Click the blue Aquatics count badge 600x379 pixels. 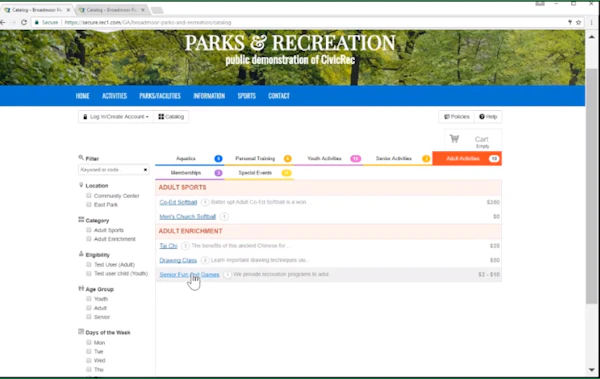tap(218, 158)
